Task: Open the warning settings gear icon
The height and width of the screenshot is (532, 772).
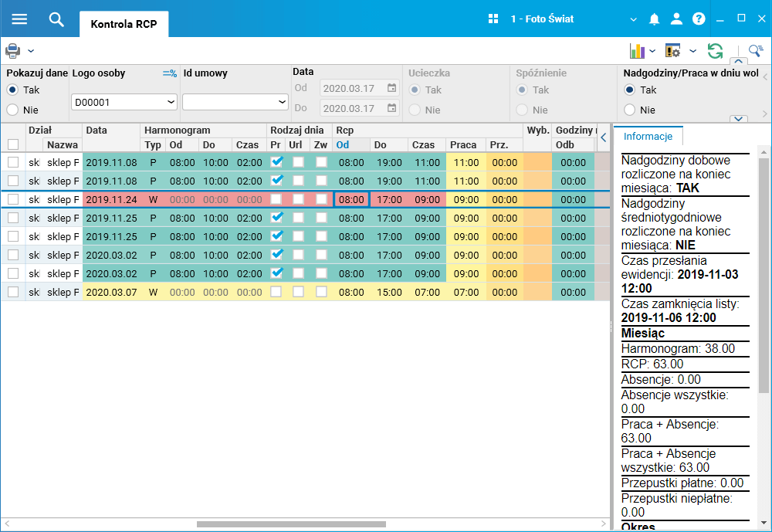Action: (x=672, y=50)
